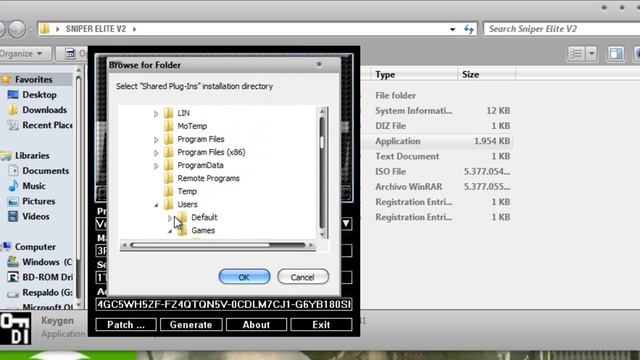Sort files by Size column

[x=486, y=75]
